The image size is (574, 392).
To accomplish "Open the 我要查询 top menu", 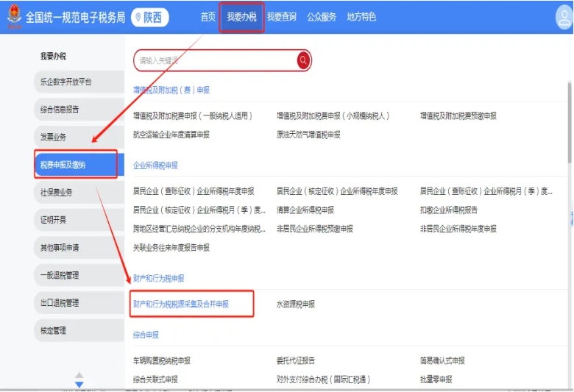I will [x=281, y=17].
